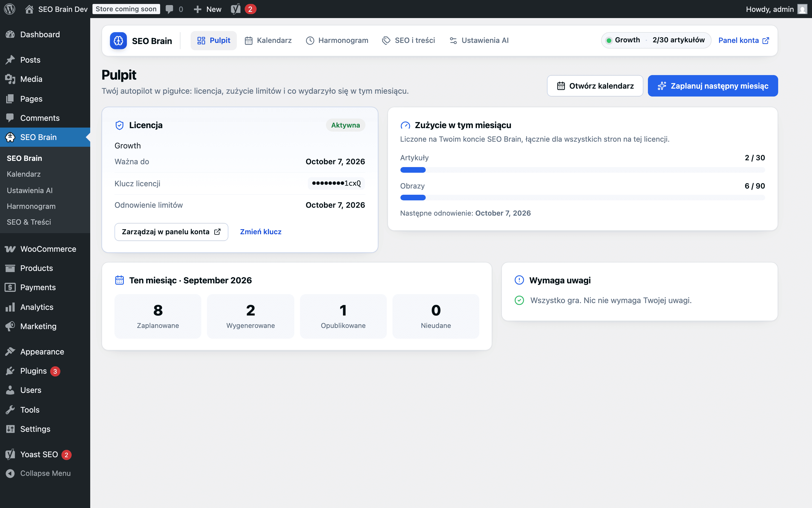This screenshot has height=508, width=812.
Task: Open the Pages menu item
Action: pos(45,99)
